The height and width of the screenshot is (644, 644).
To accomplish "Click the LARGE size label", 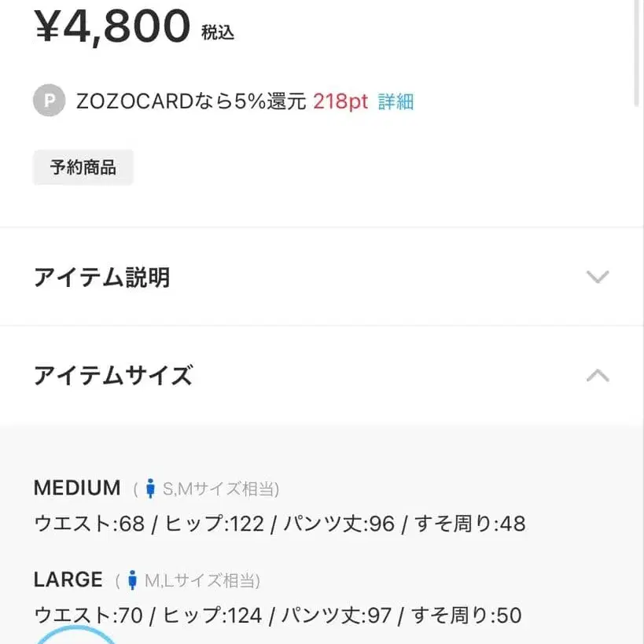I will click(68, 580).
